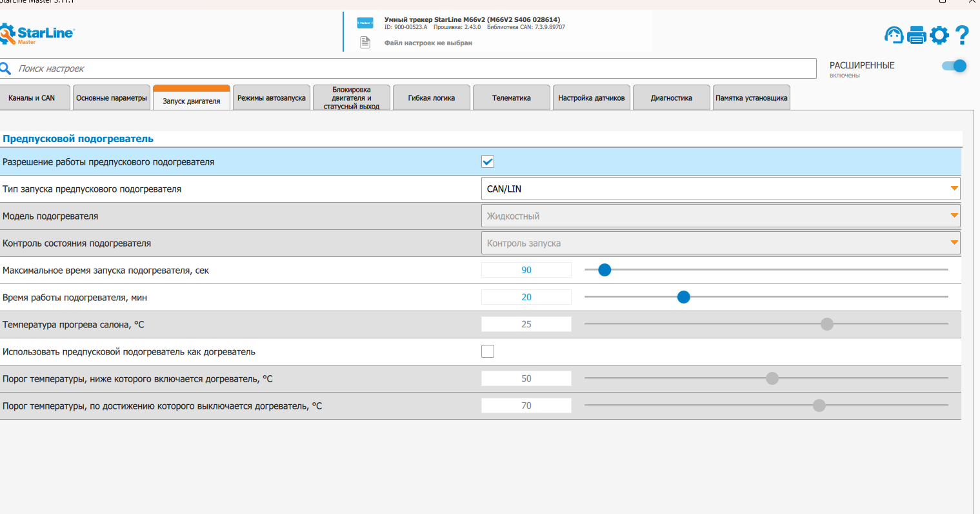Open the CAN/LIN heater start type dropdown
The width and height of the screenshot is (980, 514).
click(x=720, y=189)
